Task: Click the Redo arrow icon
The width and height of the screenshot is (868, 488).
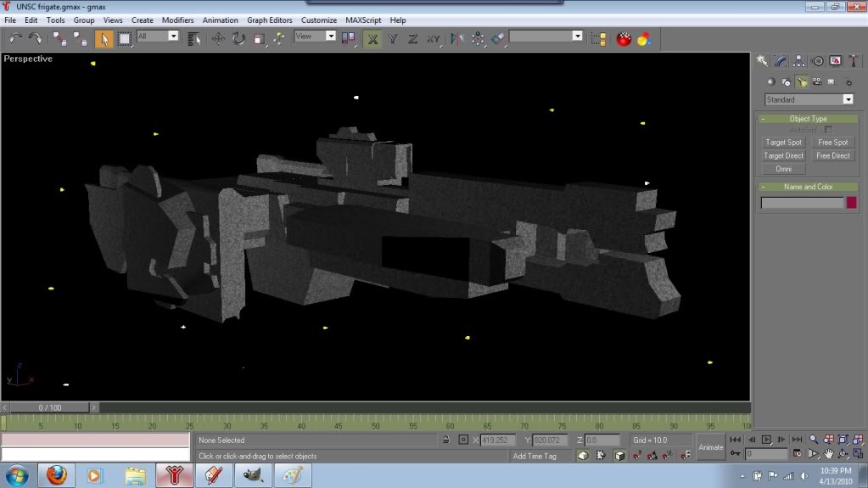Action: [35, 39]
